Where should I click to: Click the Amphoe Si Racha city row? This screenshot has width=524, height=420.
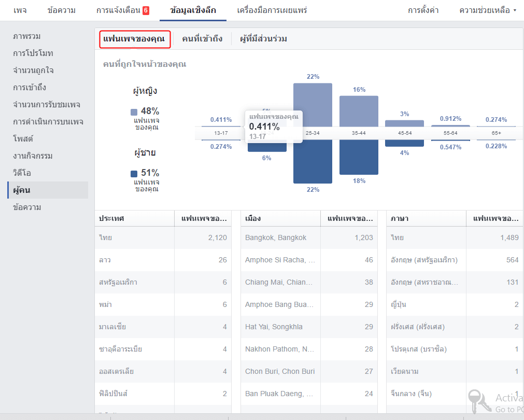(x=309, y=260)
